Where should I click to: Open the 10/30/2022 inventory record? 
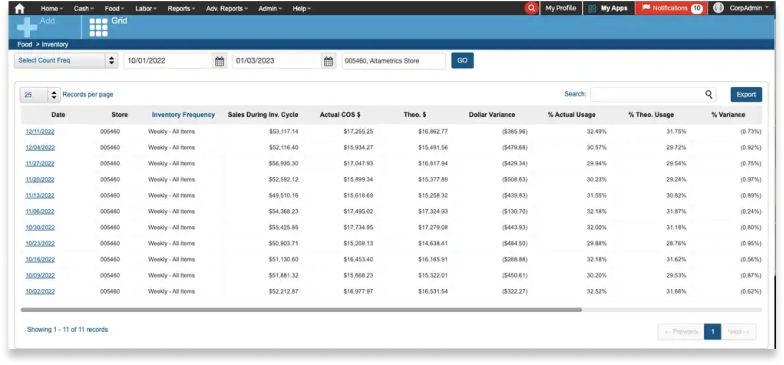click(40, 228)
